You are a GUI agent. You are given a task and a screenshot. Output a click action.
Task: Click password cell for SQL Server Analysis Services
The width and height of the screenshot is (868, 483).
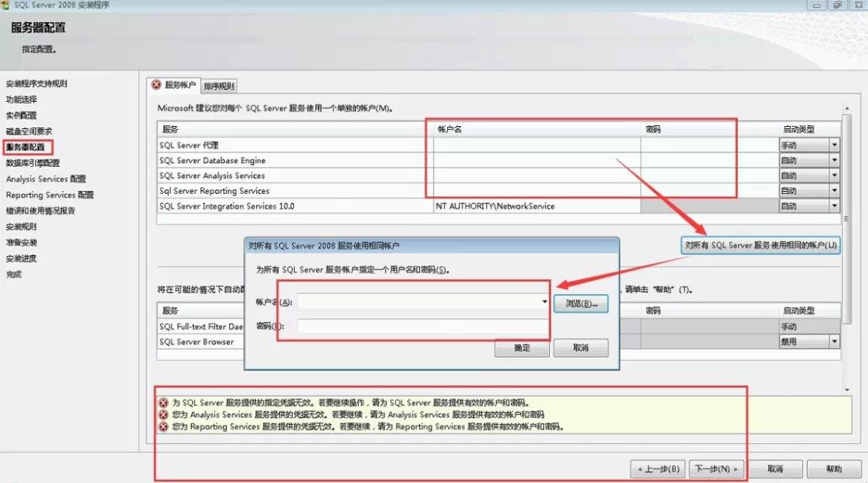click(710, 176)
